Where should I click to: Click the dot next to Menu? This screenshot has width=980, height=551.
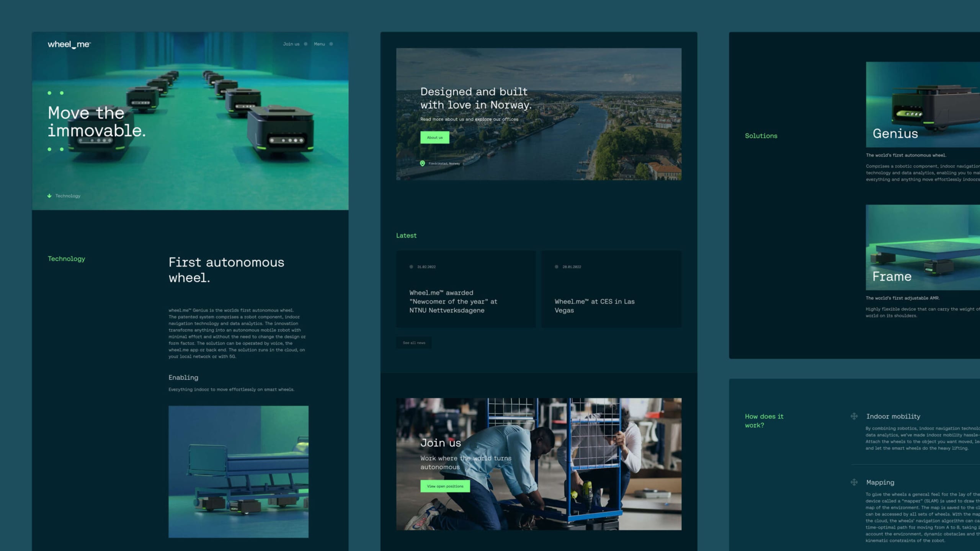331,44
